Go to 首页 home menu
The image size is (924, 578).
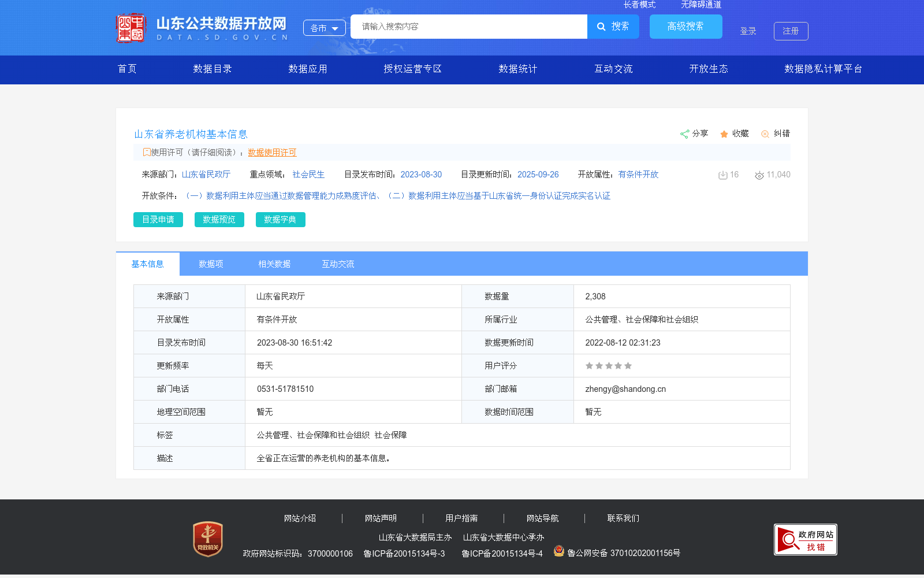pyautogui.click(x=127, y=69)
